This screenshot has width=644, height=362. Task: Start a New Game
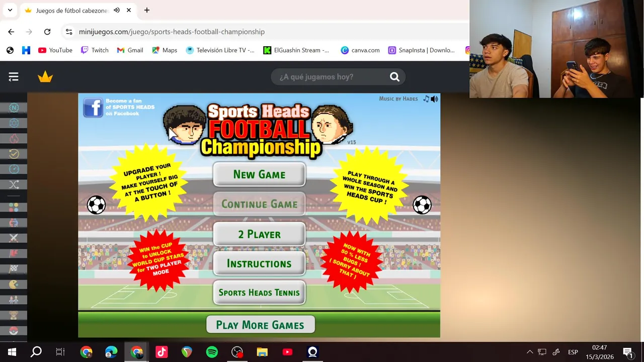(x=259, y=174)
